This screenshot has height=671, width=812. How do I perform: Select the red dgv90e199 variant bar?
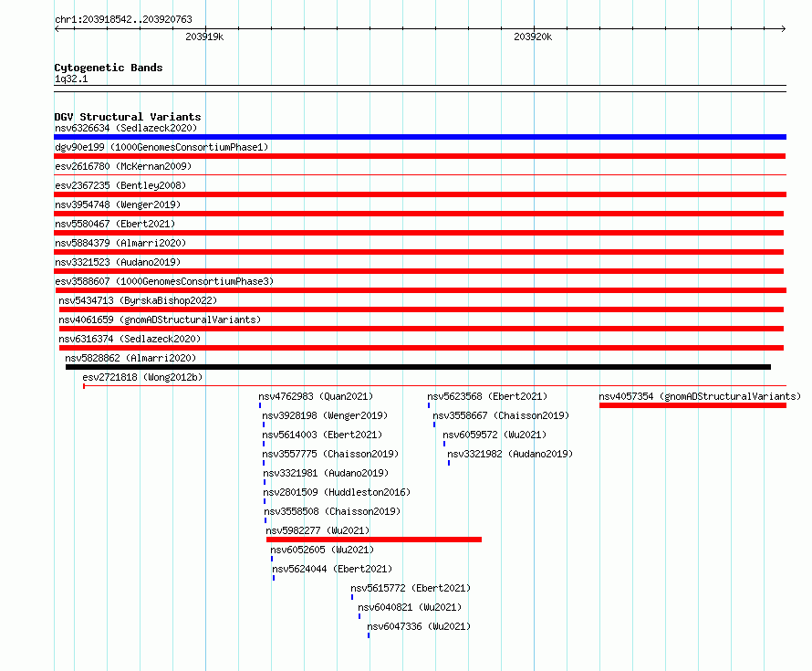click(420, 156)
